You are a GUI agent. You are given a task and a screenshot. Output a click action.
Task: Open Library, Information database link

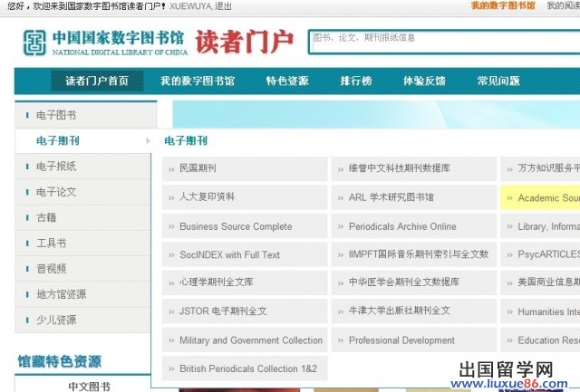point(540,226)
